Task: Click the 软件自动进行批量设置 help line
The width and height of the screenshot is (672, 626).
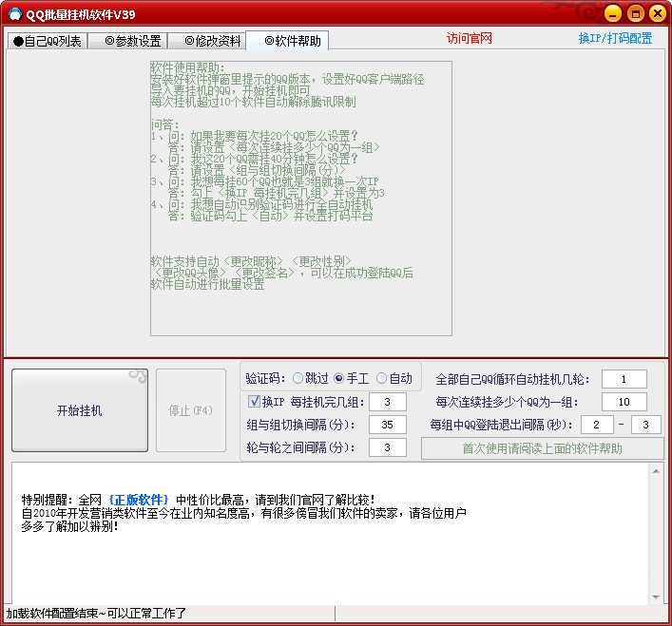Action: [x=207, y=284]
